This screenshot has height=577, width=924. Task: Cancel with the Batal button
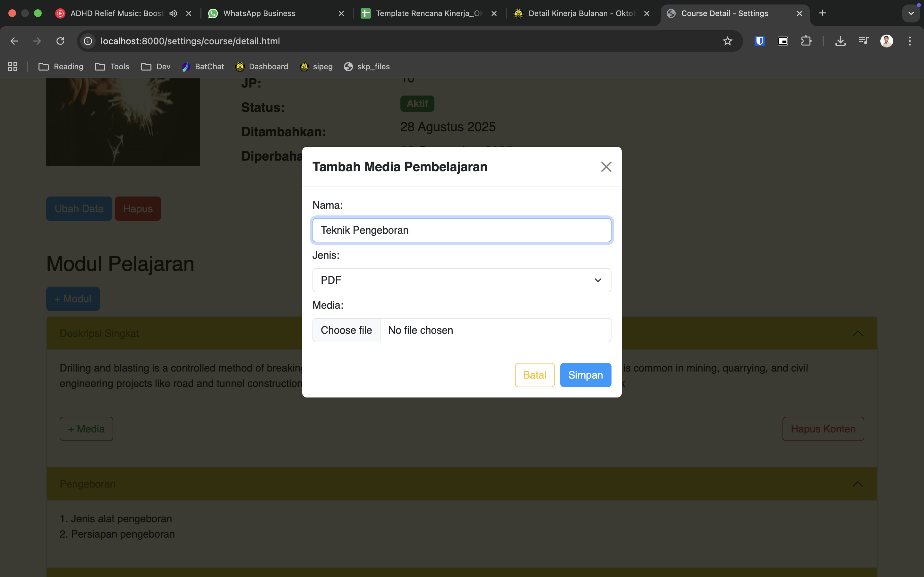point(534,375)
